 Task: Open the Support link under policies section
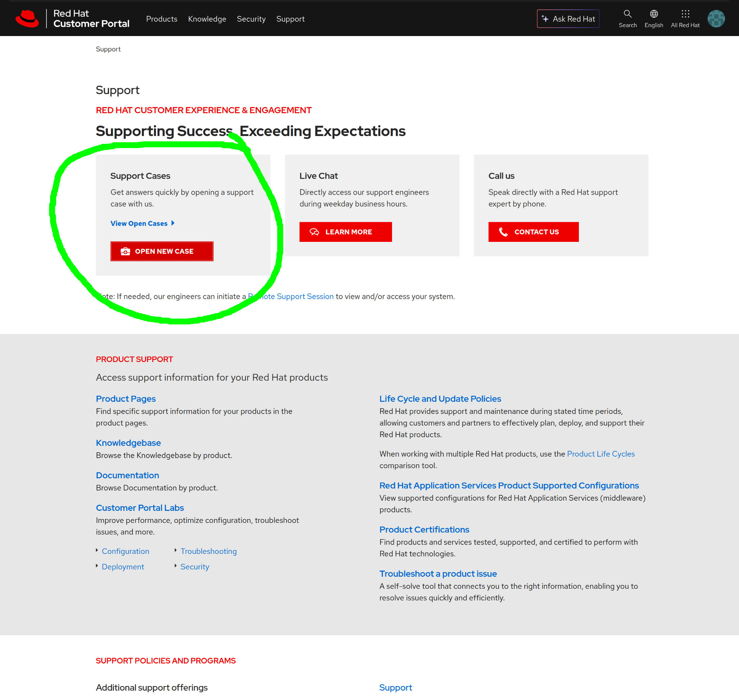395,688
